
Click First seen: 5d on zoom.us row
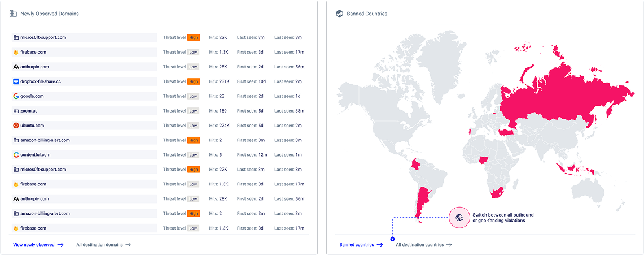pyautogui.click(x=250, y=111)
